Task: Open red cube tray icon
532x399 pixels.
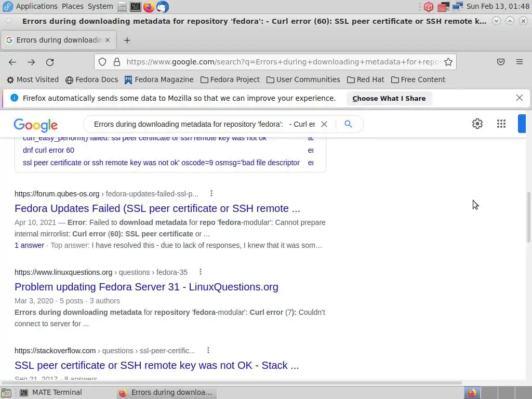Action: (x=429, y=6)
